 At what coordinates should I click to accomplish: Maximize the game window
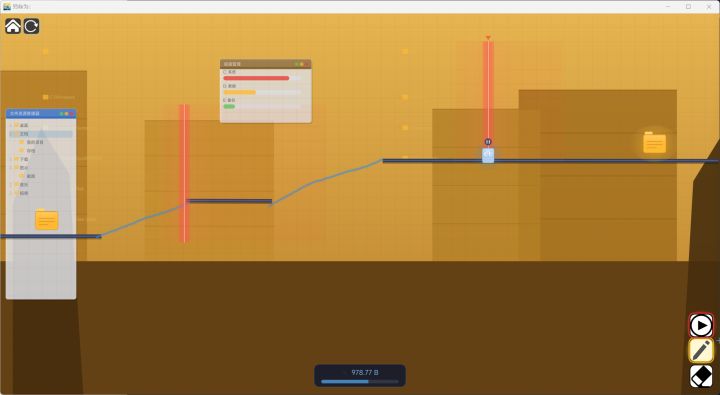(688, 6)
